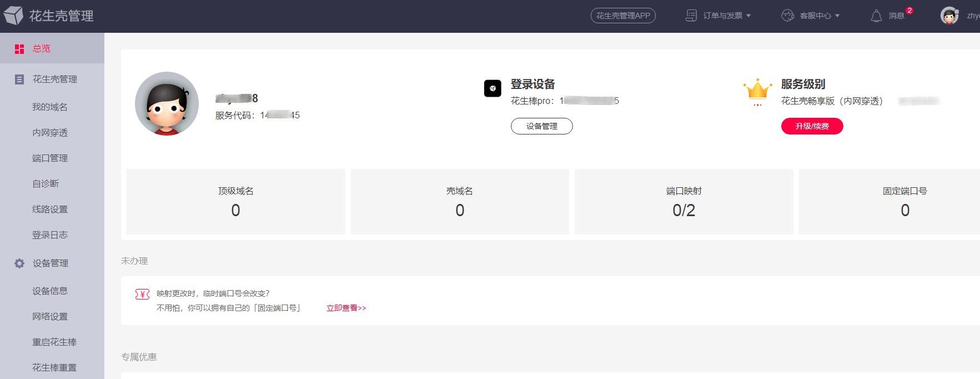Click the 花生壳管理APP button
The height and width of the screenshot is (379, 980).
point(623,16)
